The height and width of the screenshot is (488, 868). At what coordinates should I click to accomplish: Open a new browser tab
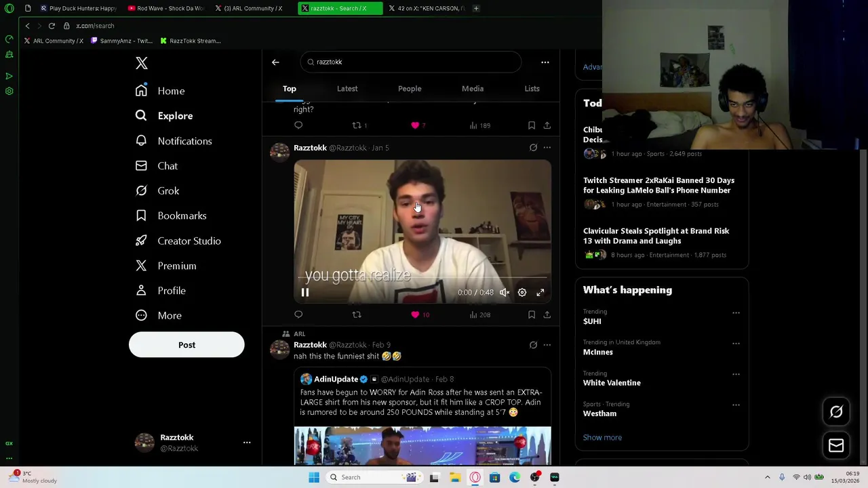click(x=476, y=8)
